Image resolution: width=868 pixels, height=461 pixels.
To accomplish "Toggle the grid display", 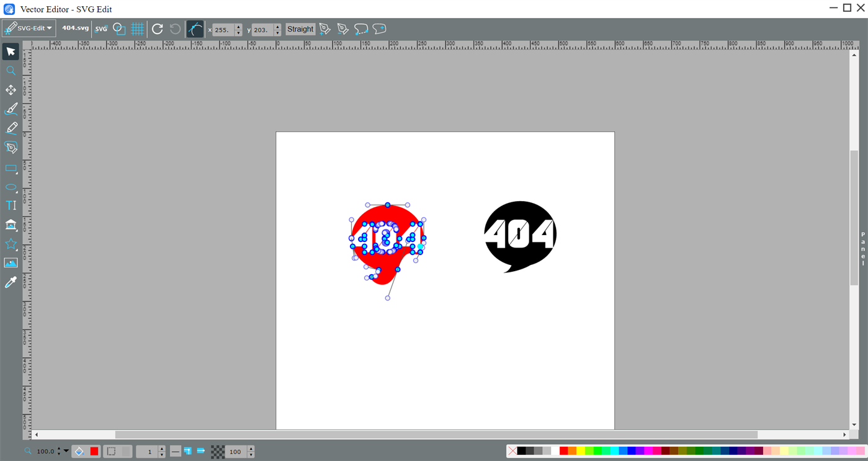I will tap(137, 29).
